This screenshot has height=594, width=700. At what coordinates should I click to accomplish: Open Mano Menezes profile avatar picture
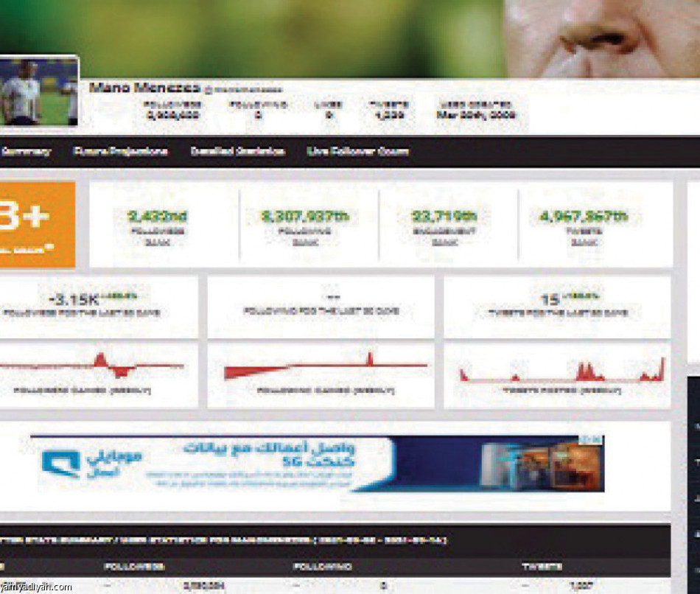[38, 90]
